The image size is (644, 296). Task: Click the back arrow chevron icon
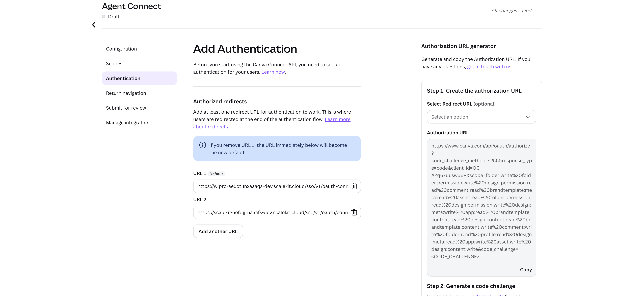tap(94, 25)
